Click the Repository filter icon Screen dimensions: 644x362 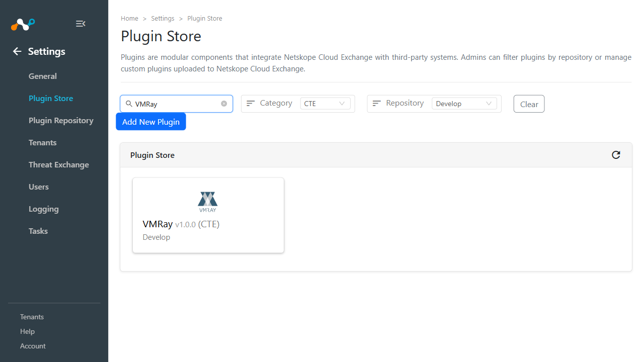tap(376, 103)
